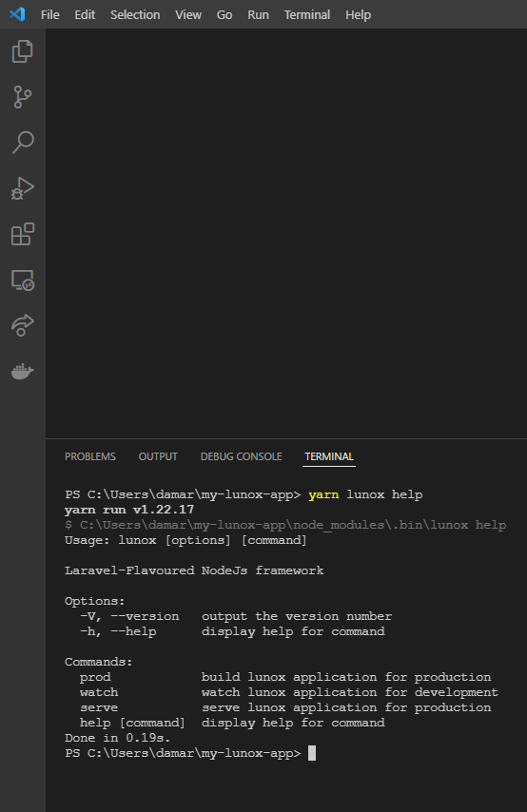527x812 pixels.
Task: Open the Help menu
Action: pyautogui.click(x=358, y=14)
